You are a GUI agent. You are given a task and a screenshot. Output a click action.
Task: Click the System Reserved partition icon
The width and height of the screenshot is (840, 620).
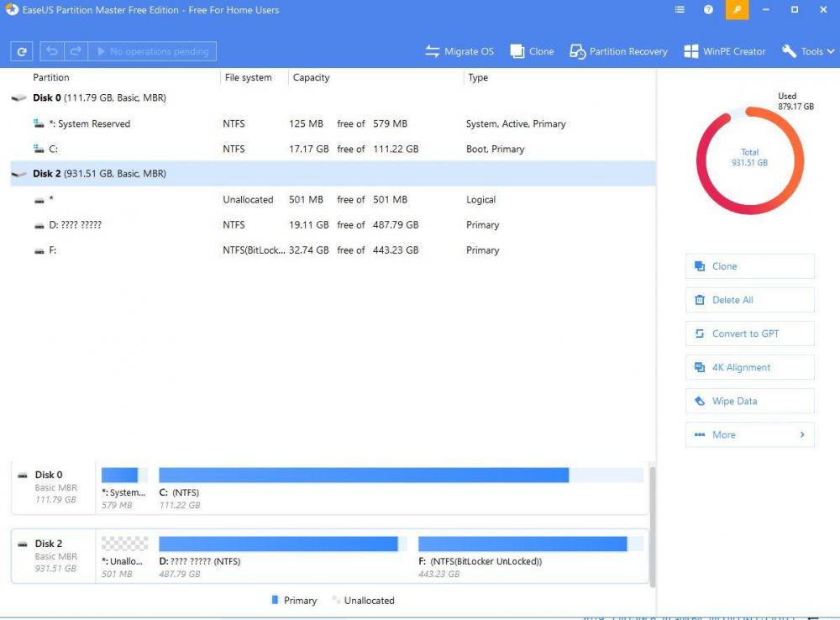coord(39,123)
